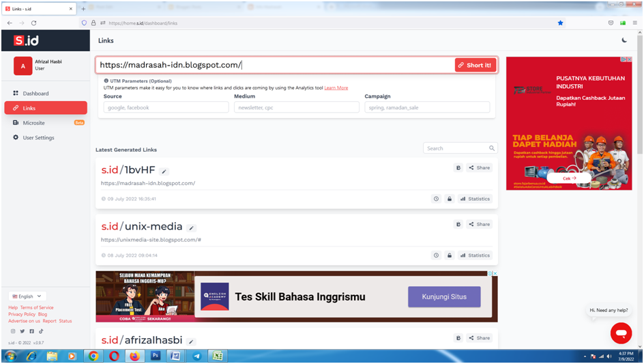This screenshot has width=644, height=364.
Task: Click the lock icon on unix-media link
Action: point(450,255)
